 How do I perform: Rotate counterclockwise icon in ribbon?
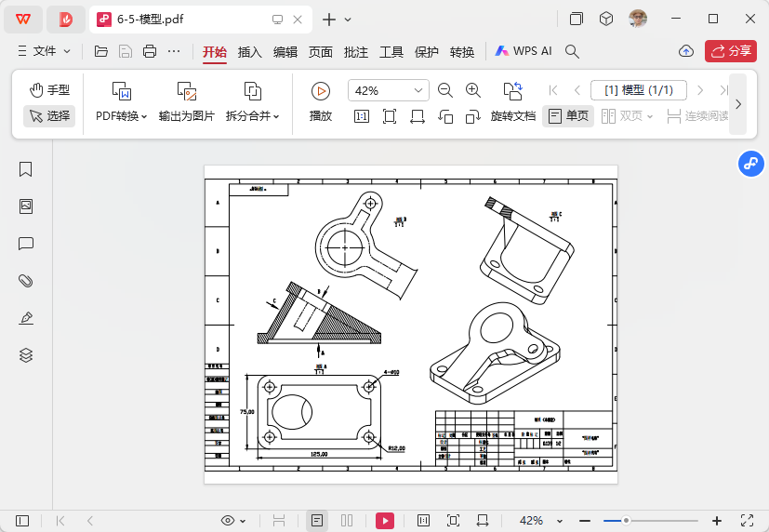(x=445, y=116)
